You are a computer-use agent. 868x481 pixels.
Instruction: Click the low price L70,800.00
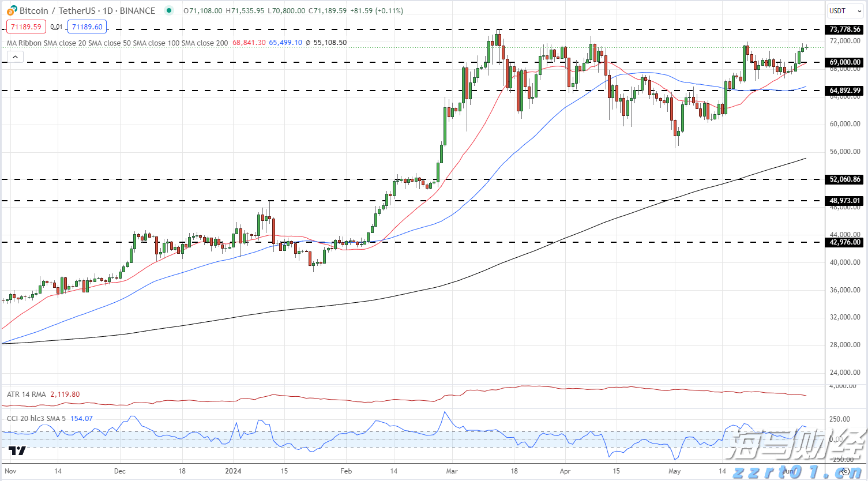[286, 10]
